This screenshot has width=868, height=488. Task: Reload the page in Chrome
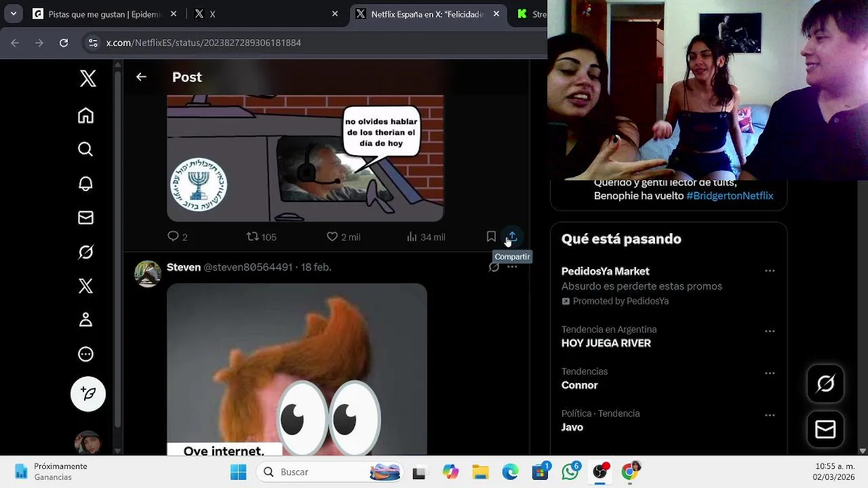click(x=64, y=43)
